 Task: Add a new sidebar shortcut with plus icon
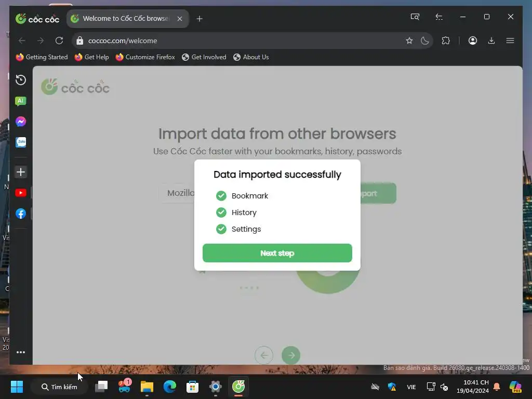pyautogui.click(x=21, y=171)
